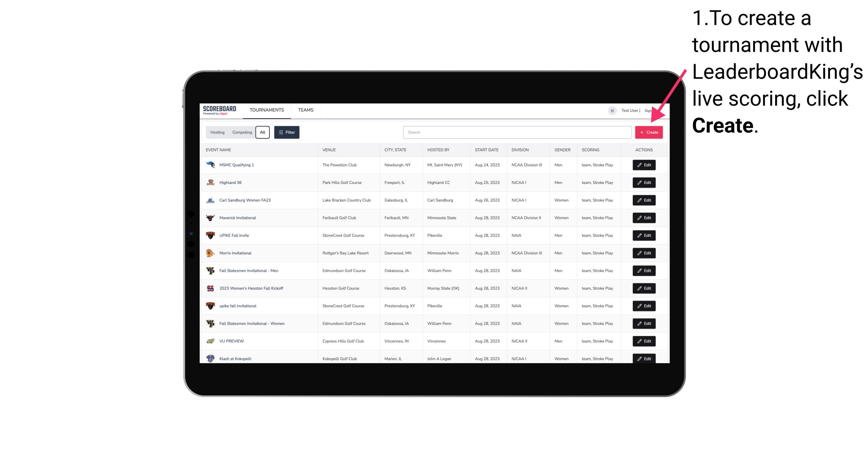Toggle the All filter button
Image resolution: width=868 pixels, height=467 pixels.
pyautogui.click(x=262, y=132)
